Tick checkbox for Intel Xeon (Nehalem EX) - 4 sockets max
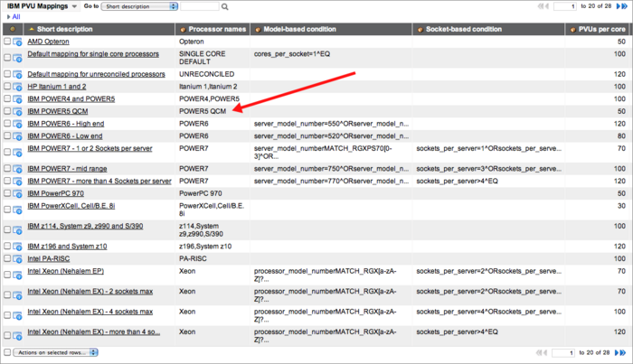The image size is (633, 364). pos(7,315)
